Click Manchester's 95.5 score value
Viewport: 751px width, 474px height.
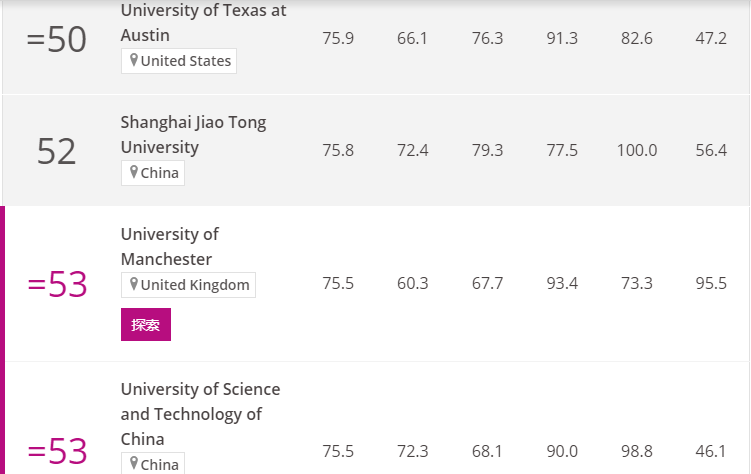[x=711, y=283]
